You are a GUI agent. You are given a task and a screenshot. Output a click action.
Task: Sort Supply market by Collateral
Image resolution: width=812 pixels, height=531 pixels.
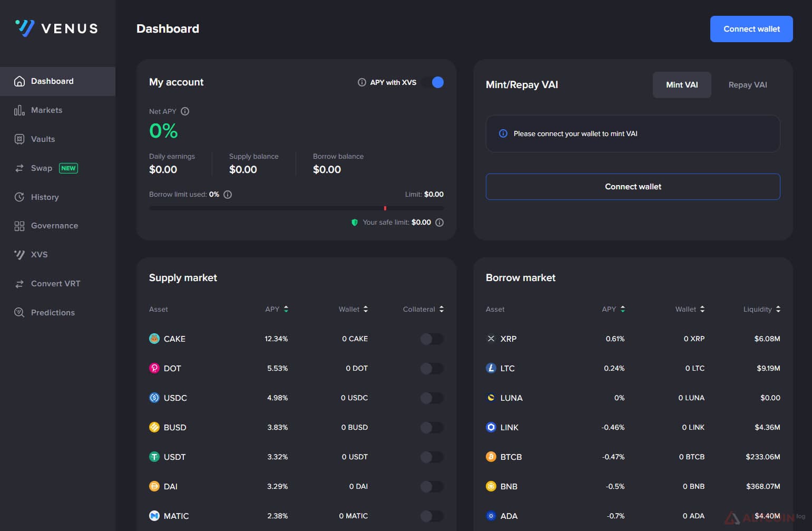coord(423,309)
